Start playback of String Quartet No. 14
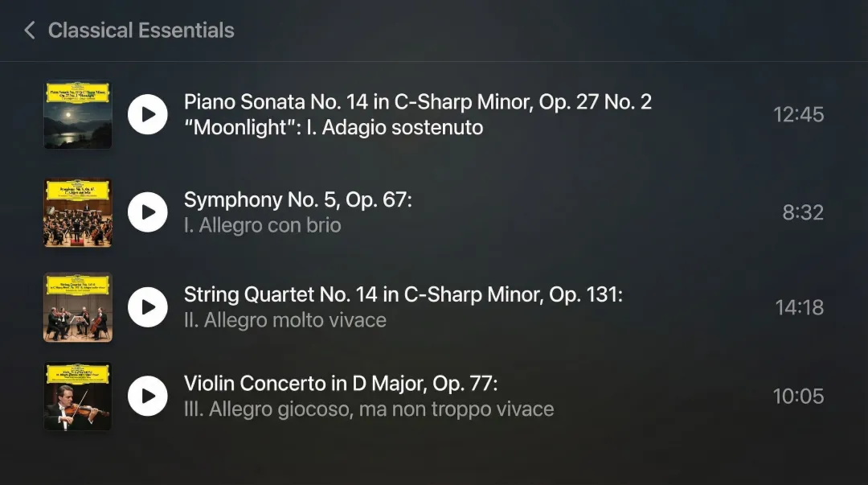Viewport: 868px width, 485px height. [148, 307]
